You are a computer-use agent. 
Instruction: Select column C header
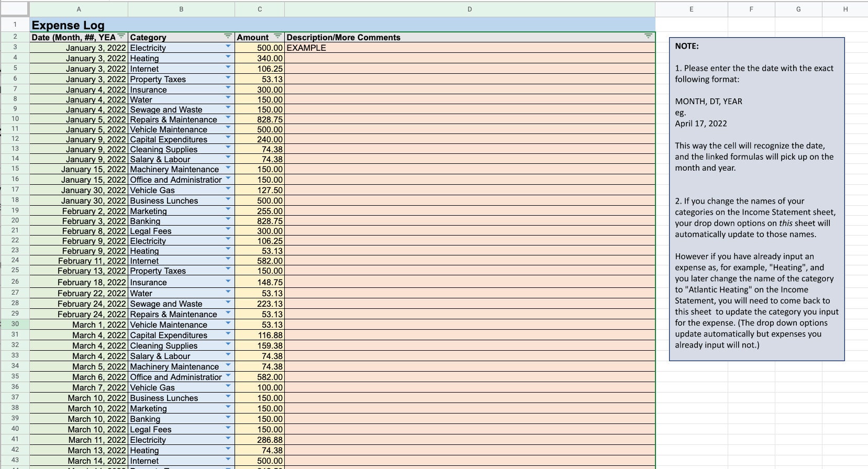coord(260,9)
